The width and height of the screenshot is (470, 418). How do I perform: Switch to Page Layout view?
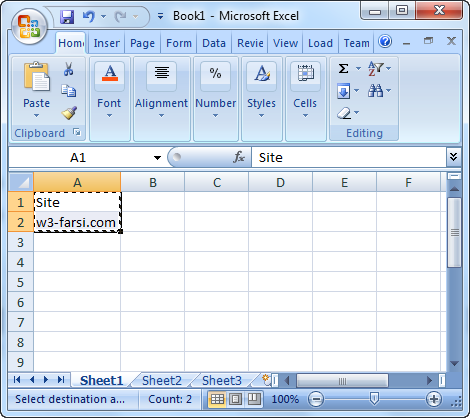tap(236, 399)
